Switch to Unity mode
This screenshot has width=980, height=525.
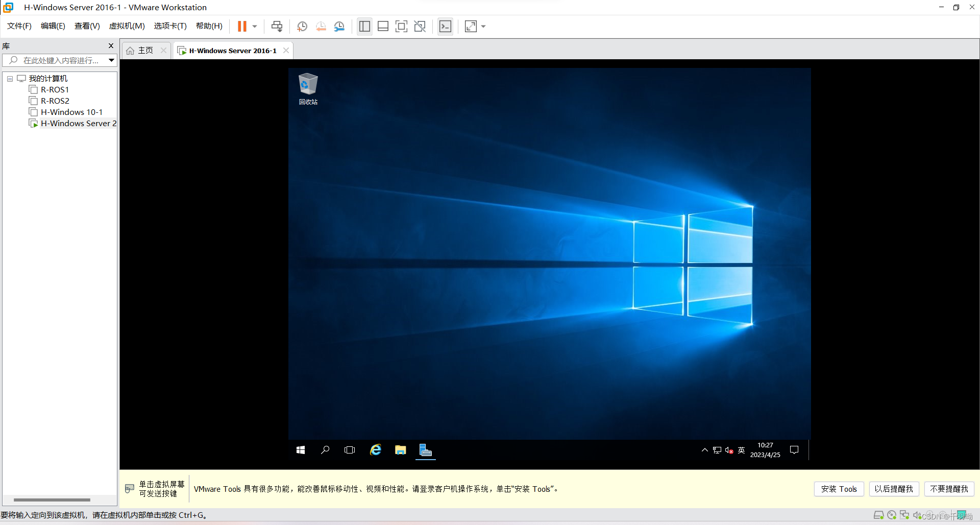[420, 26]
